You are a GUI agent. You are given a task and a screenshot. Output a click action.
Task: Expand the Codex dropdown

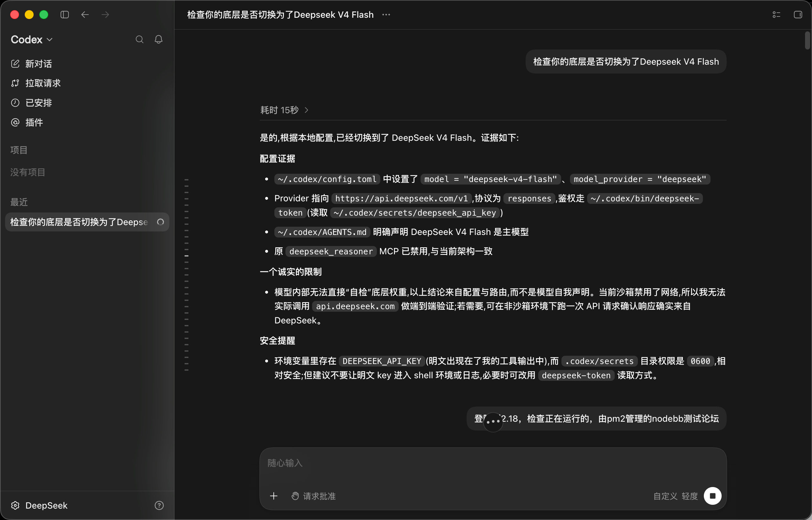pos(31,40)
